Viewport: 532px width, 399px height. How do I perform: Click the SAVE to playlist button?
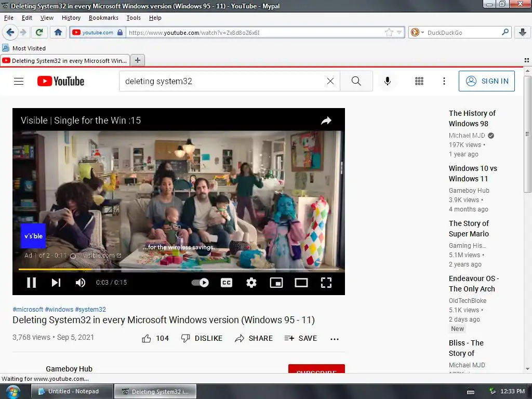[x=301, y=338]
